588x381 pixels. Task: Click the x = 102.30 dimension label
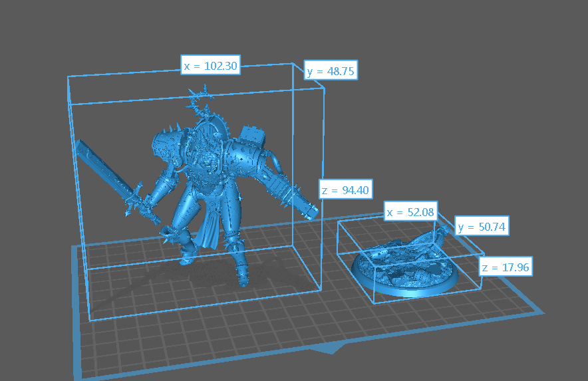pos(210,65)
